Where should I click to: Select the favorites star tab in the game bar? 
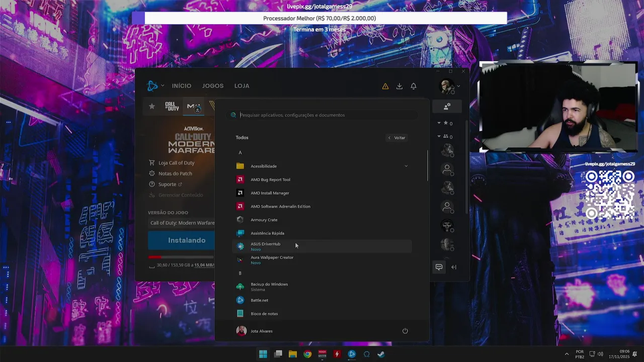coord(152,106)
